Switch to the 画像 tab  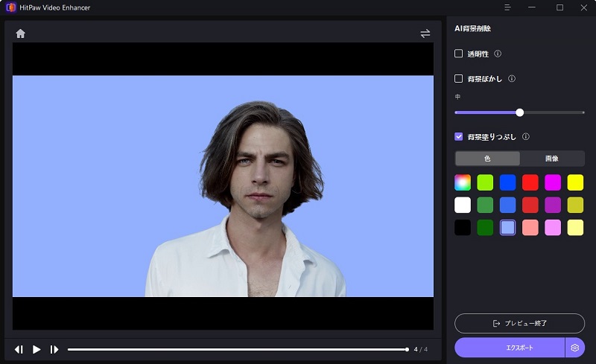[x=552, y=159]
